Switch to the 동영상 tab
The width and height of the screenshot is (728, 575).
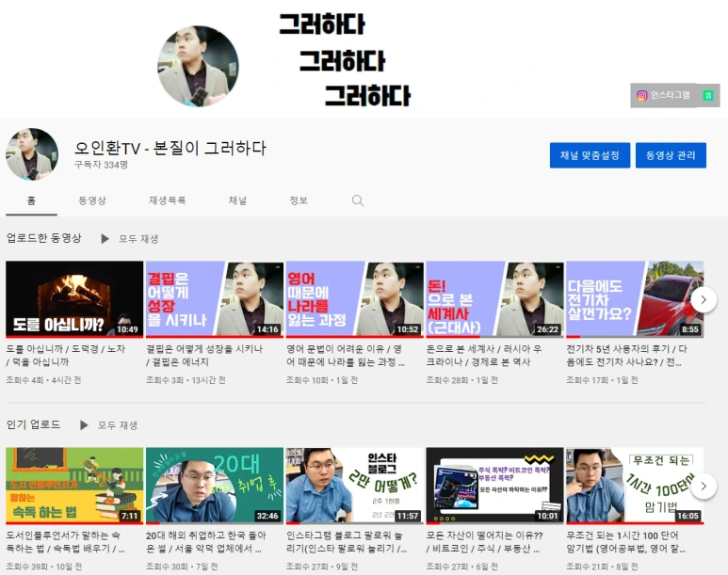point(92,200)
